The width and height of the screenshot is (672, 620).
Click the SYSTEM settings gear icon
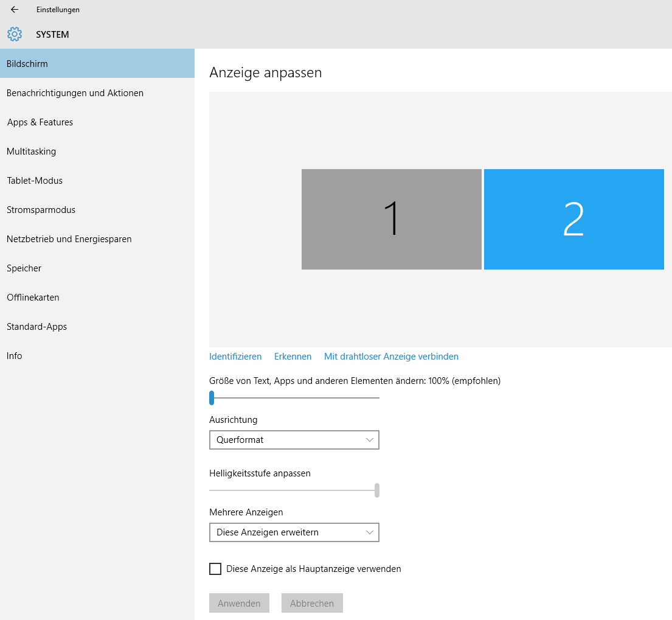point(15,34)
